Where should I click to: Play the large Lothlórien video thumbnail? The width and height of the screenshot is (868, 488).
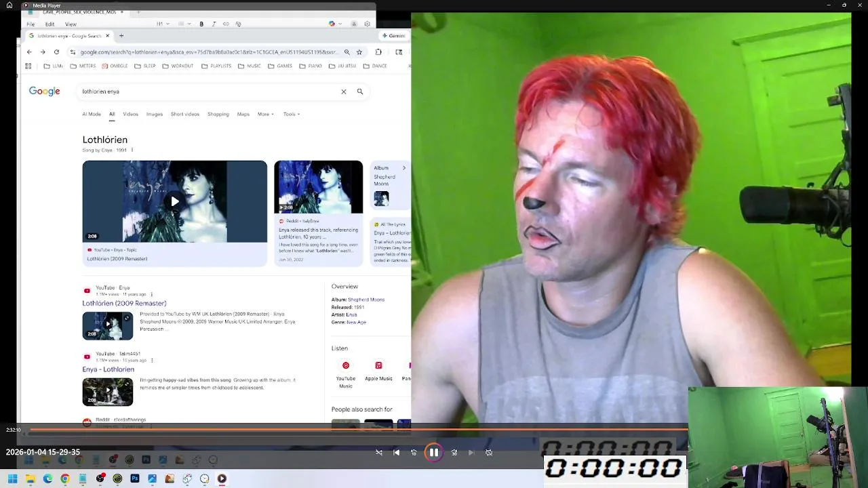click(x=175, y=201)
